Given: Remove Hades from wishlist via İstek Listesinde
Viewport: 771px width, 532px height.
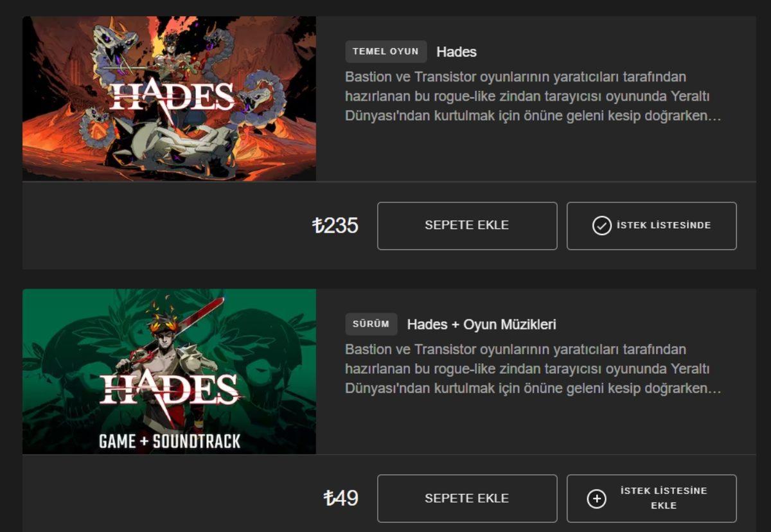Looking at the screenshot, I should coord(651,226).
